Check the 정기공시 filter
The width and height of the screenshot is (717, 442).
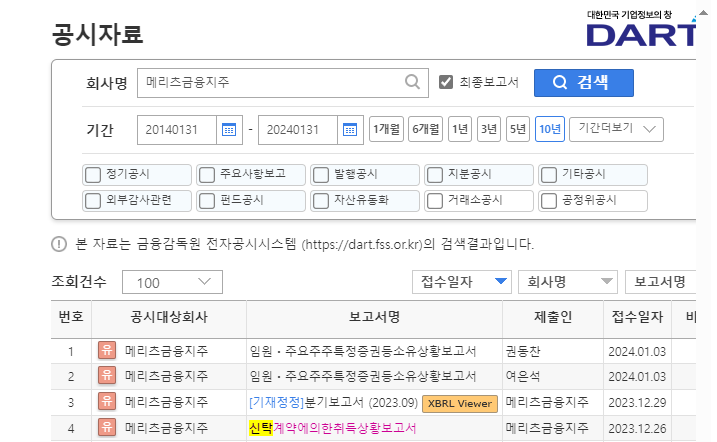pyautogui.click(x=93, y=175)
